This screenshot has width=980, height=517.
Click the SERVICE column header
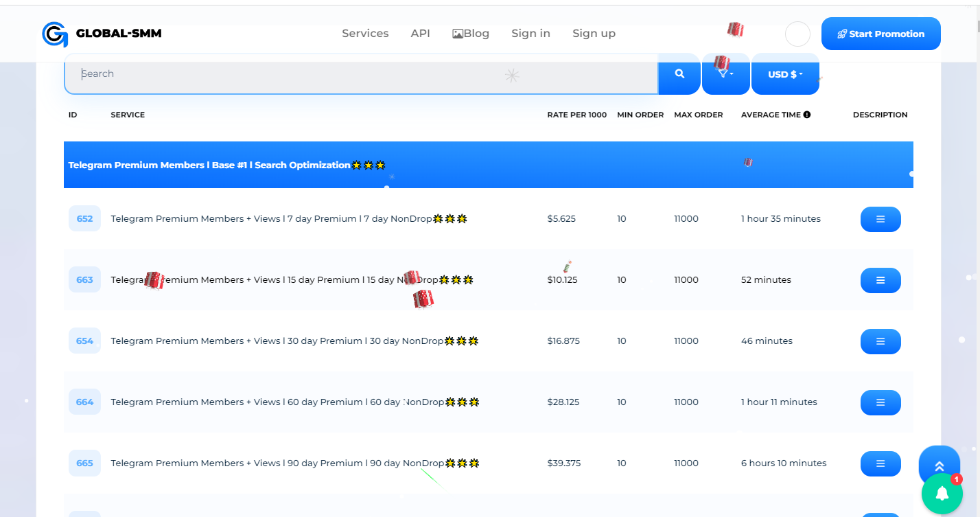pyautogui.click(x=128, y=115)
